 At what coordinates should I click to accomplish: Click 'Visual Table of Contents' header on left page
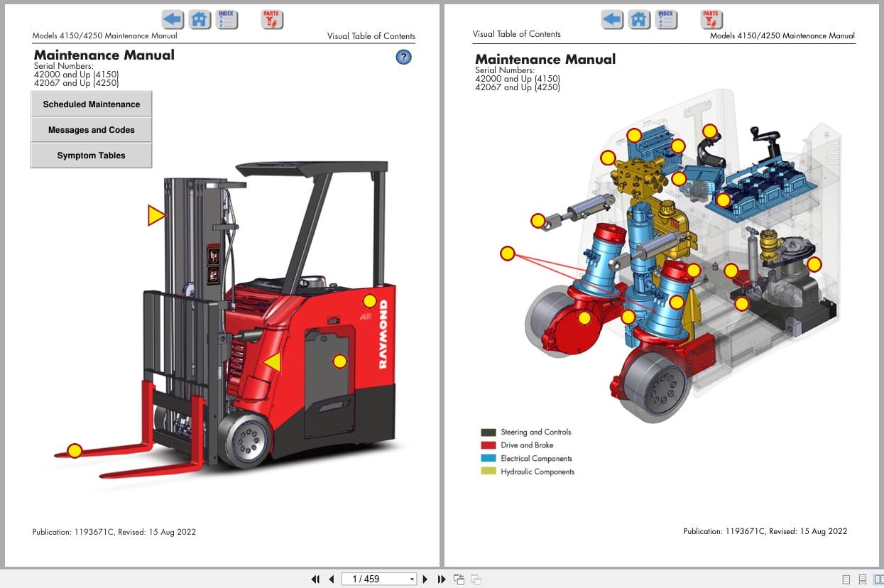click(371, 36)
